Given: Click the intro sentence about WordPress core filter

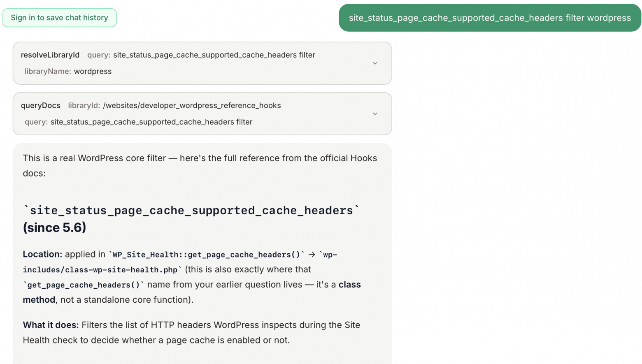Looking at the screenshot, I should 200,166.
